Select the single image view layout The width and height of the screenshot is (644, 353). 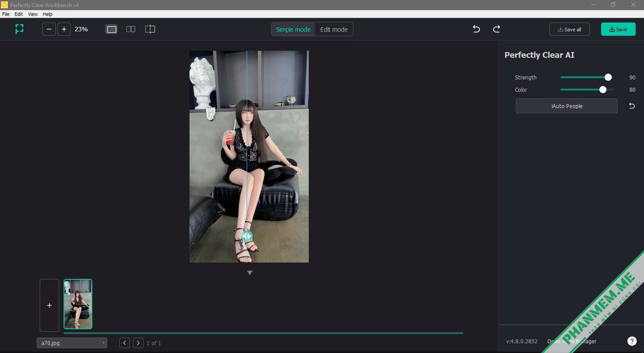coord(112,29)
